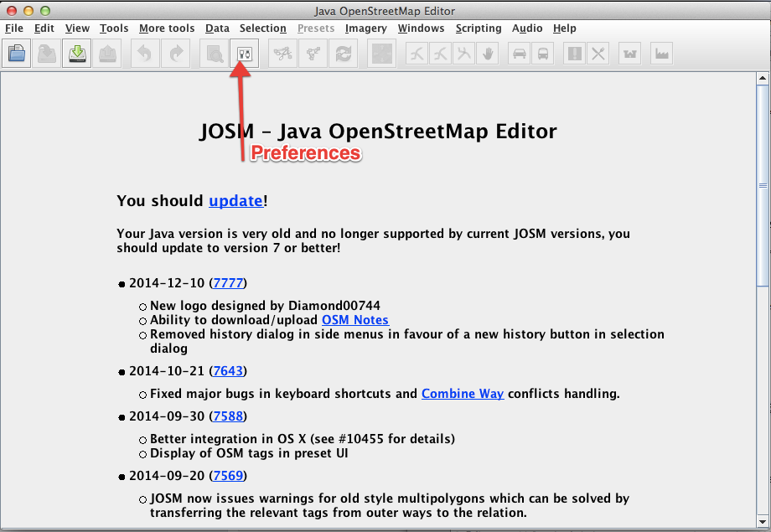Click the crossed fork and knife icon
This screenshot has height=532, width=771.
pos(598,53)
